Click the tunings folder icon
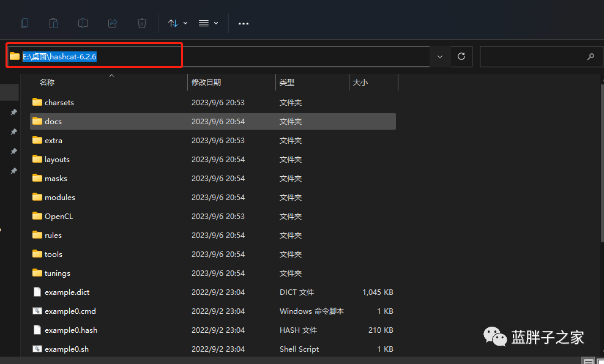604x364 pixels. pos(37,273)
